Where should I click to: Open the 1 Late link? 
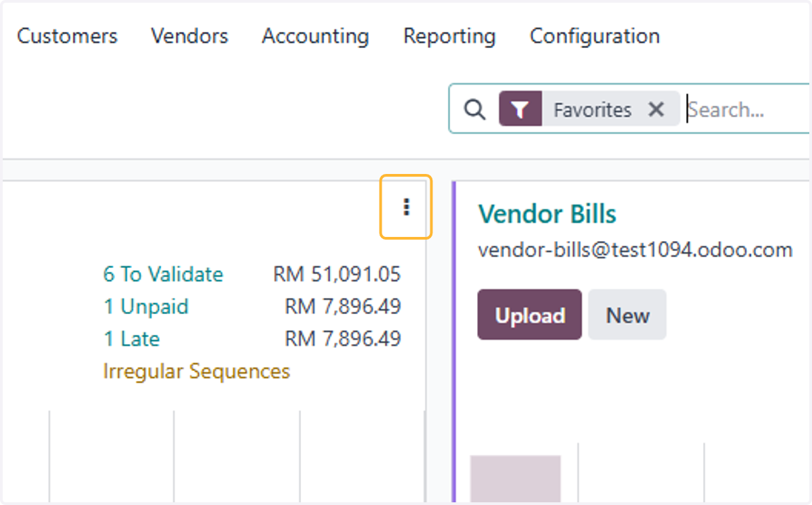pos(131,338)
